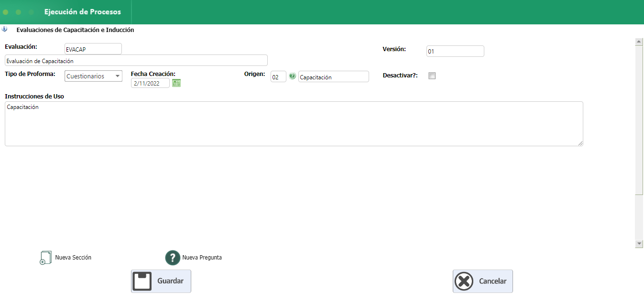Click the Evaluación de Capacitación description field
The image size is (644, 303).
coord(136,60)
